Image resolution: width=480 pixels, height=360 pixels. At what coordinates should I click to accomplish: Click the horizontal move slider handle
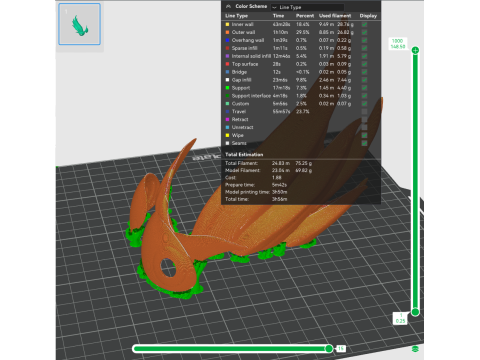tap(329, 349)
